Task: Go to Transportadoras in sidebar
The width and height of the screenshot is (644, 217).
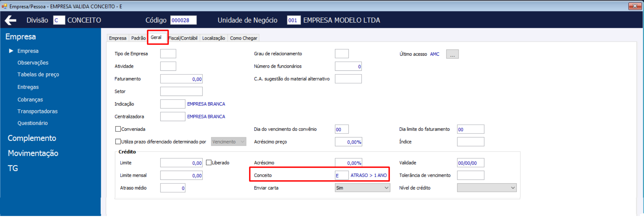Action: [38, 111]
